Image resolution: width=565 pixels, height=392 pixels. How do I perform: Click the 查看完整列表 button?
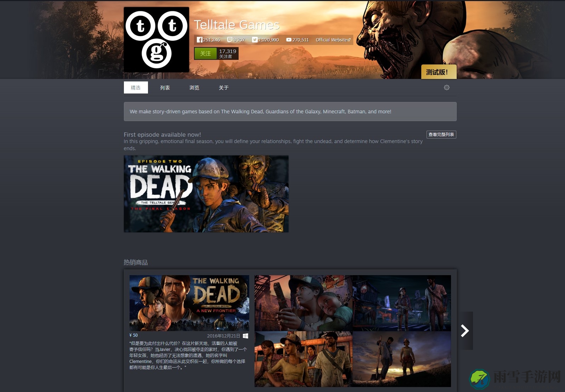point(441,135)
